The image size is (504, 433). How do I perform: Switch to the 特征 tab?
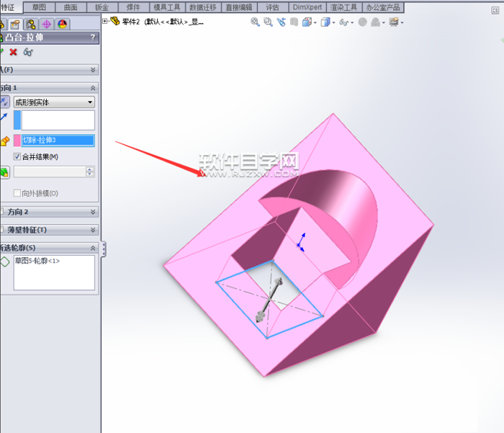point(8,7)
